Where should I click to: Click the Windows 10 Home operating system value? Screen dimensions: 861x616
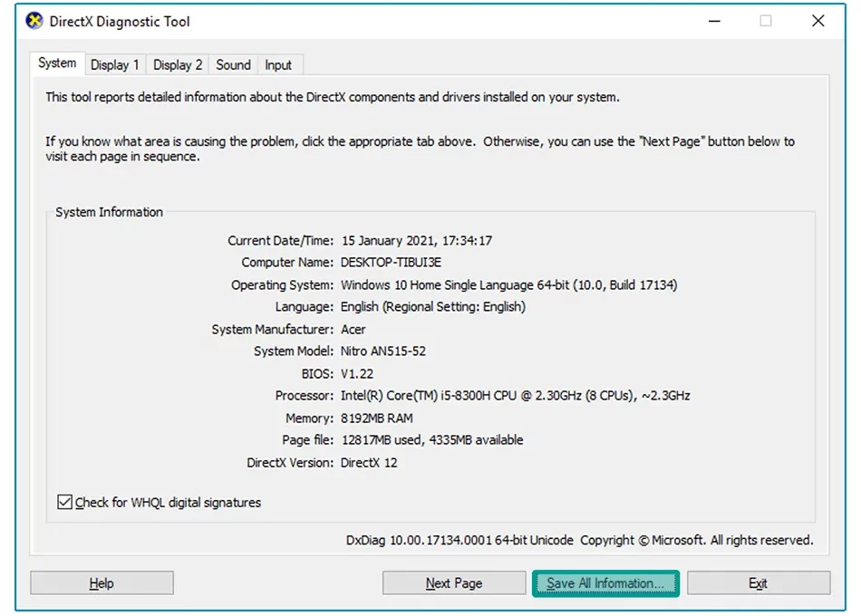509,285
